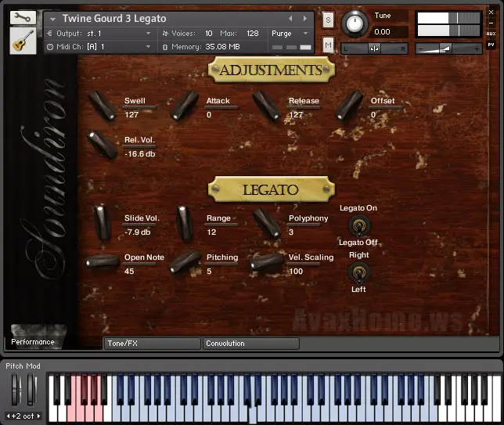The image size is (504, 425).
Task: Click the Slide Vol. knob
Action: (103, 223)
